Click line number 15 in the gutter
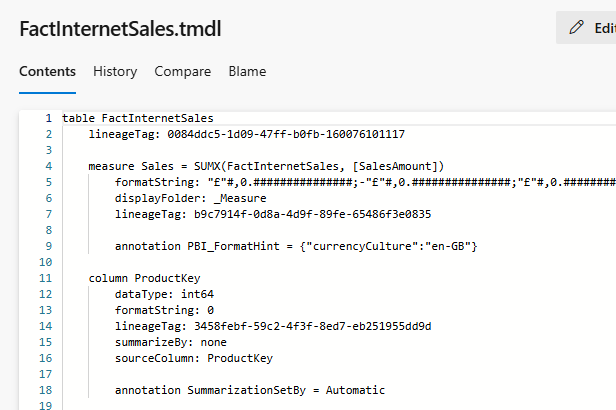The height and width of the screenshot is (410, 616). [x=46, y=342]
